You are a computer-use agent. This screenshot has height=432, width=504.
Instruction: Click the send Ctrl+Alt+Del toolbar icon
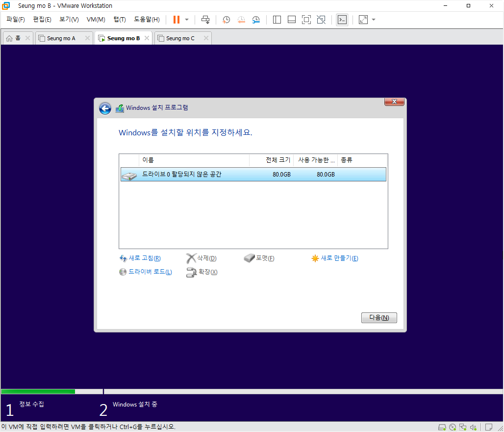205,20
